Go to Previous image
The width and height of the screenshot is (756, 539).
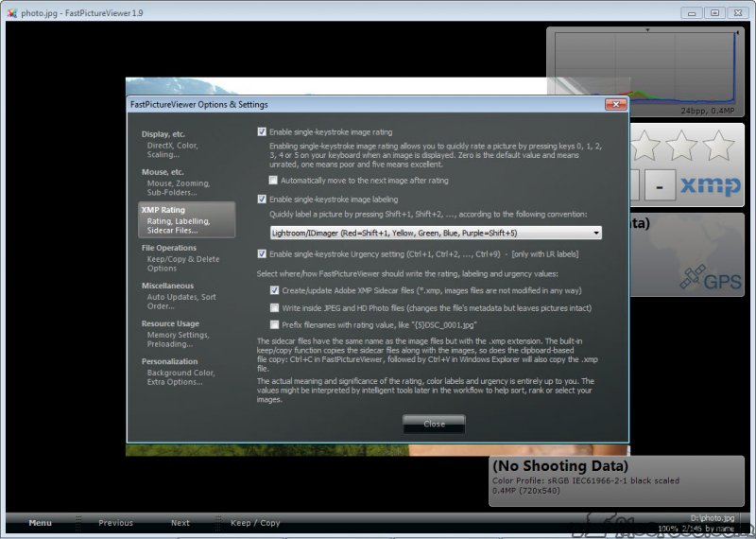[x=115, y=523]
